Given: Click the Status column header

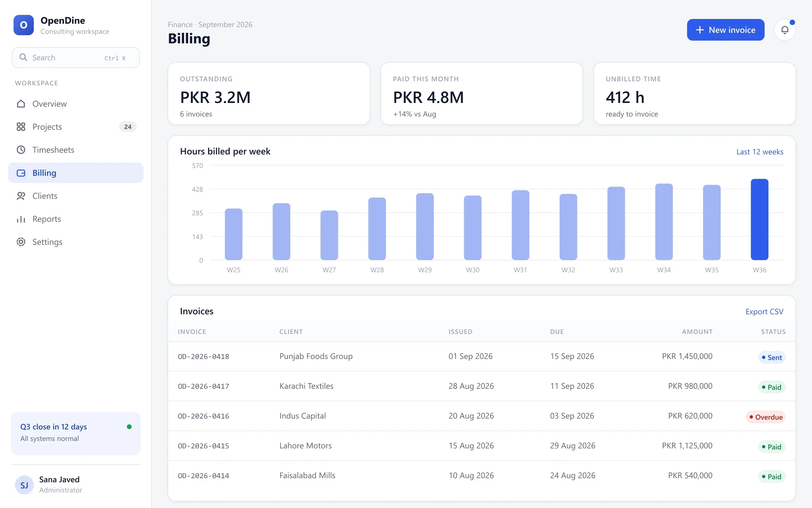Looking at the screenshot, I should tap(773, 332).
